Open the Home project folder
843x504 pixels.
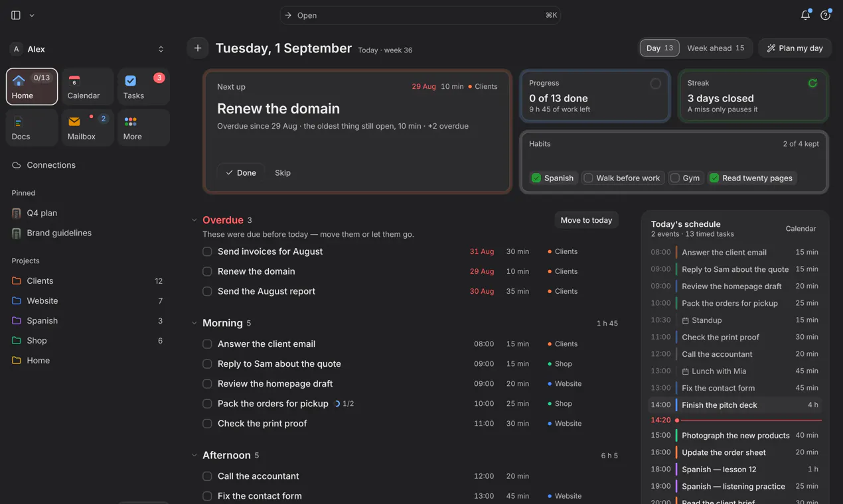[x=86, y=360]
